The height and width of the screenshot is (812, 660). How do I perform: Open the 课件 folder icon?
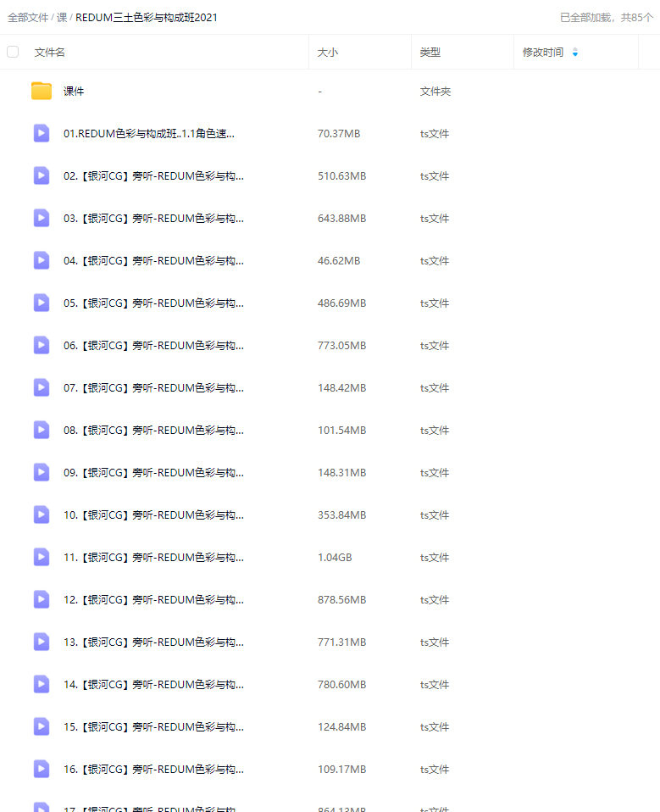pos(42,92)
